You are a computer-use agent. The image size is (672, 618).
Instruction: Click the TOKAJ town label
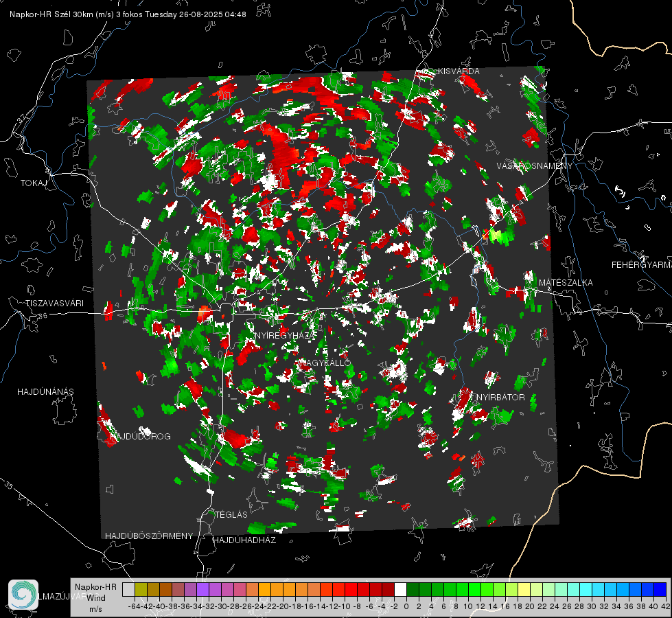coord(34,183)
